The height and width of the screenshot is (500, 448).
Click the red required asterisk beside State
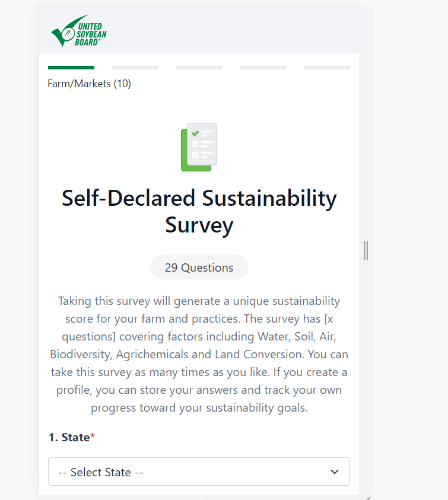click(93, 438)
